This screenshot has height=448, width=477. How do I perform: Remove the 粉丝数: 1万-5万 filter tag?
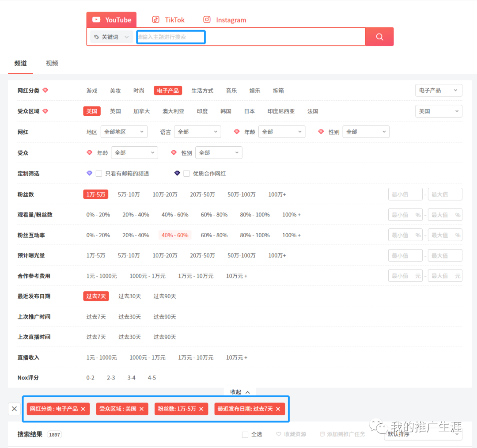point(201,409)
